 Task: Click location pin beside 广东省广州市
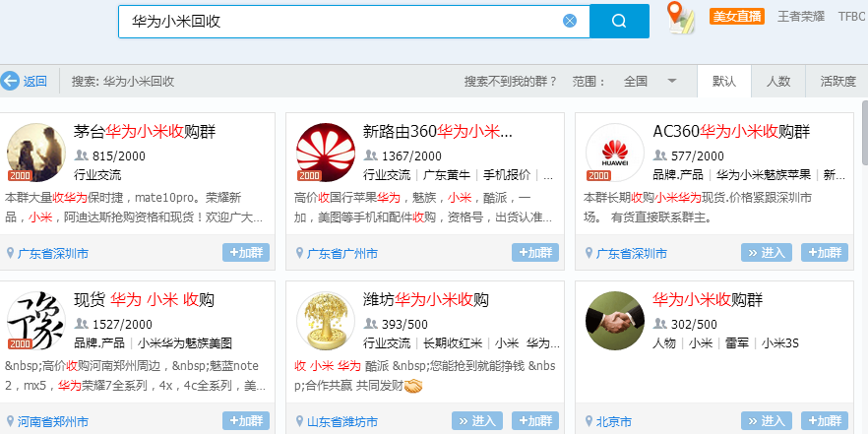pos(299,253)
